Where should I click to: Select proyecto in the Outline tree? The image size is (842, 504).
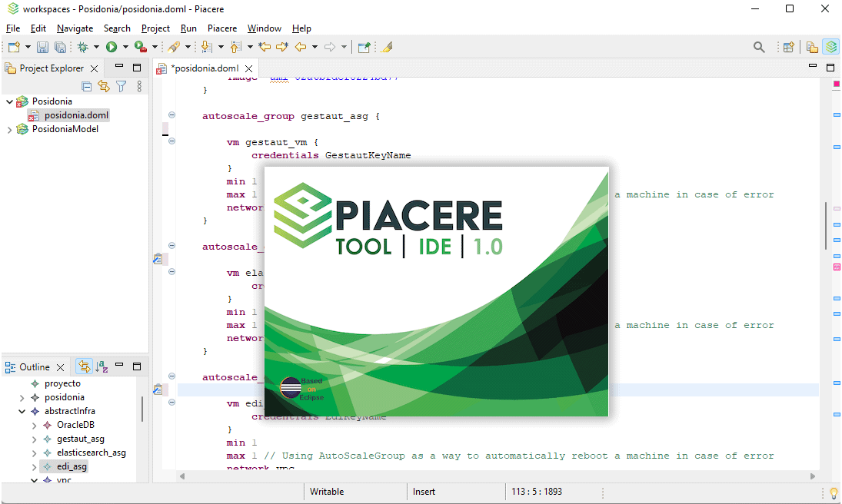click(x=62, y=384)
